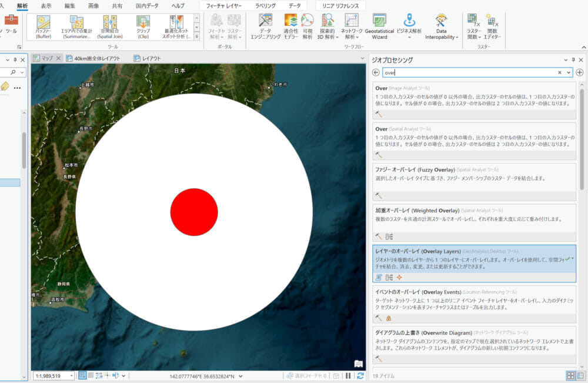The height and width of the screenshot is (383, 588).
Task: Open model builder icon on Overlay Layers
Action: (x=389, y=278)
